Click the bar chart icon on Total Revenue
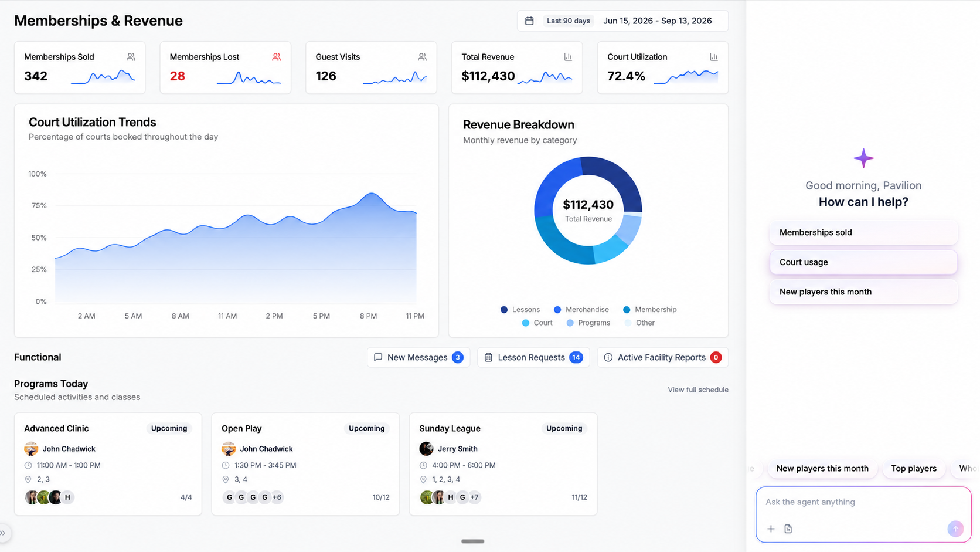980x552 pixels. pyautogui.click(x=568, y=57)
